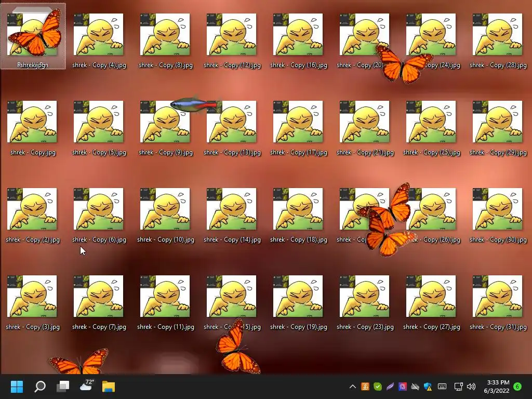Open Task View on the taskbar
This screenshot has width=532, height=399.
[x=63, y=386]
